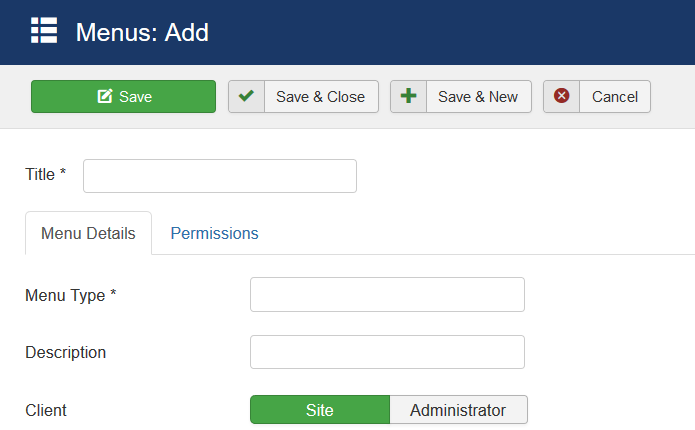The image size is (695, 430).
Task: Click the edit icon inside Save button
Action: [x=104, y=96]
